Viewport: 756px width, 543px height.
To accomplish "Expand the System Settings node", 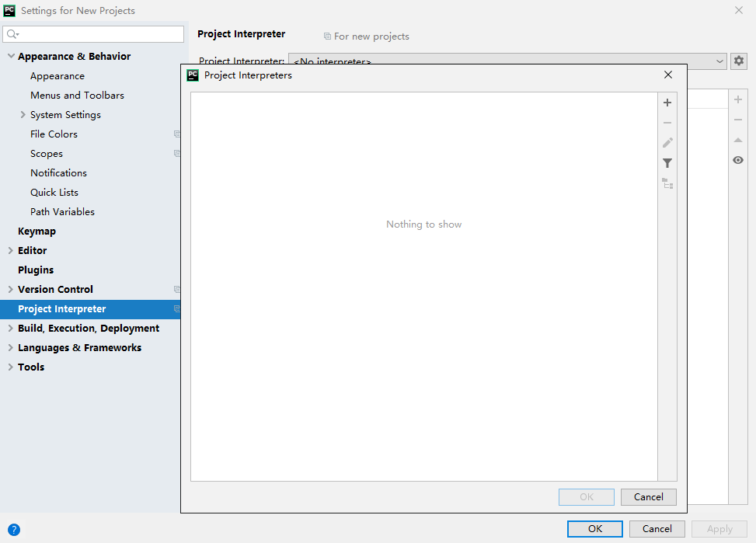I will coord(23,114).
